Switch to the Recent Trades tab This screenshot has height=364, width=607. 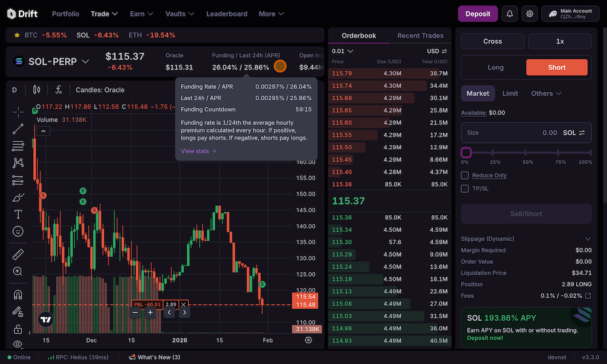click(x=420, y=36)
